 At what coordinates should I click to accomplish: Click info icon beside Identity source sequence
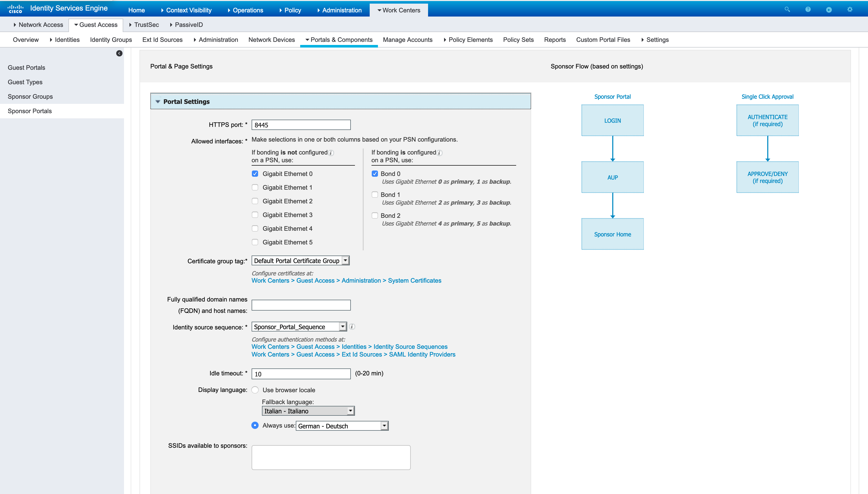pyautogui.click(x=352, y=327)
